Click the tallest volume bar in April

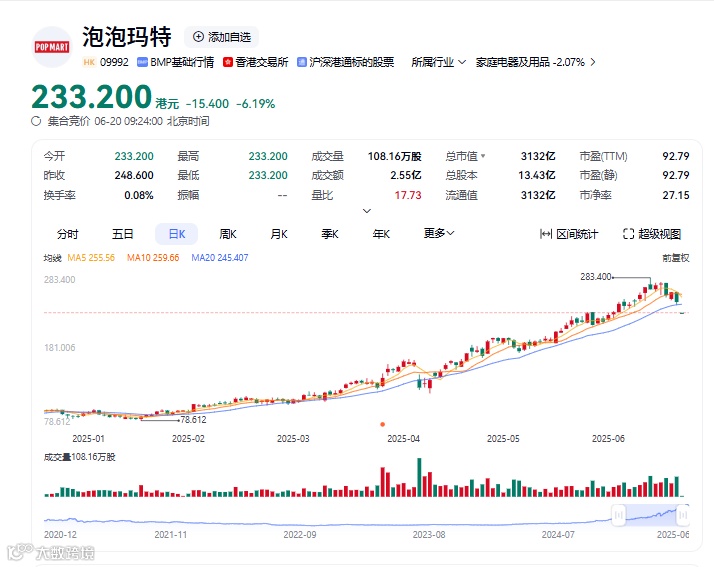(419, 477)
